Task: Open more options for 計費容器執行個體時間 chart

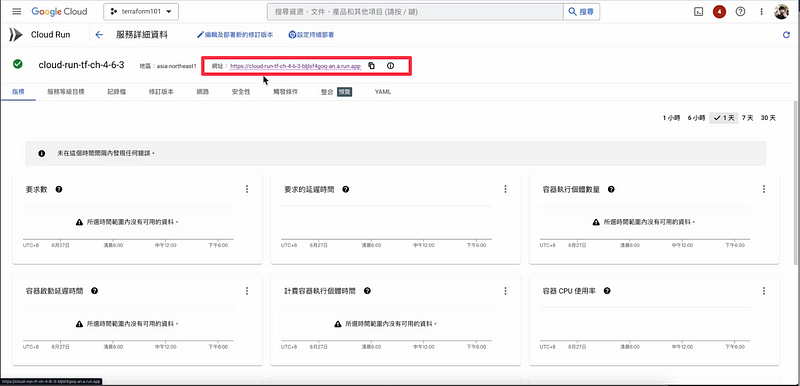Action: pyautogui.click(x=506, y=291)
